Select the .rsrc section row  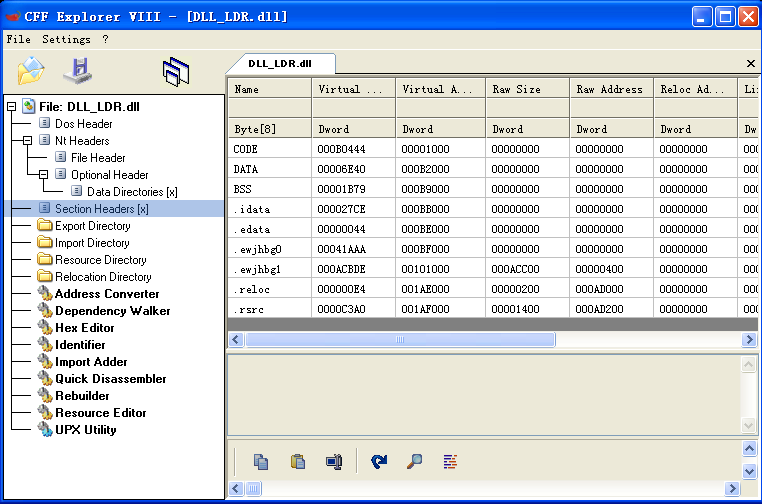(x=492, y=309)
